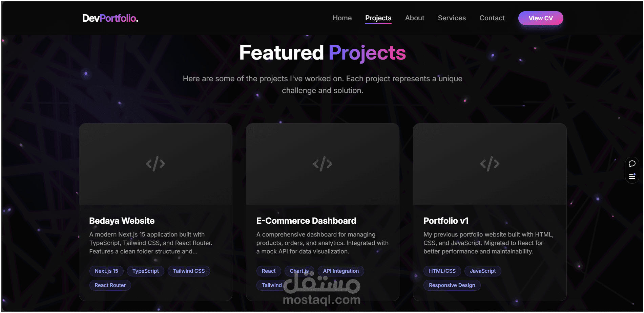
Task: Click the code icon on Portfolio v1 card
Action: click(x=490, y=164)
